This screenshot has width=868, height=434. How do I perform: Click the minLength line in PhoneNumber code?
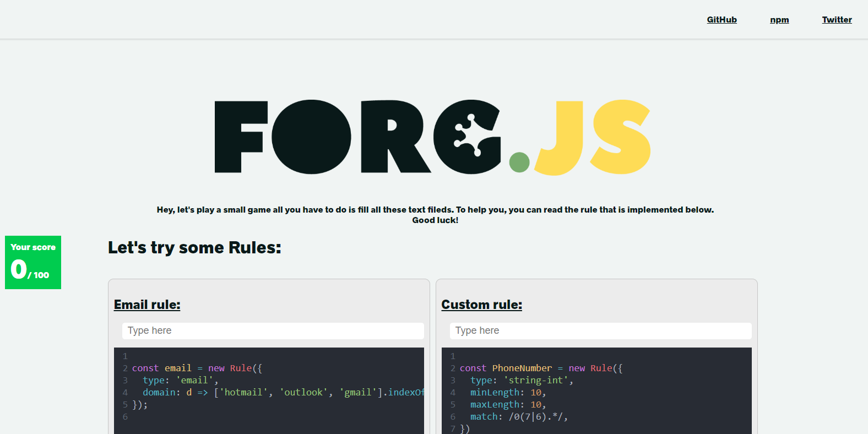tap(507, 392)
